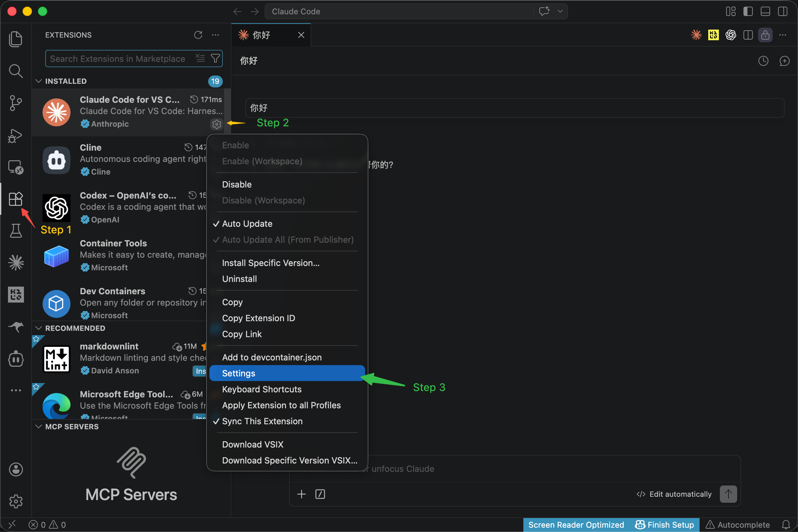
Task: Toggle Auto Update for this extension
Action: pos(287,223)
